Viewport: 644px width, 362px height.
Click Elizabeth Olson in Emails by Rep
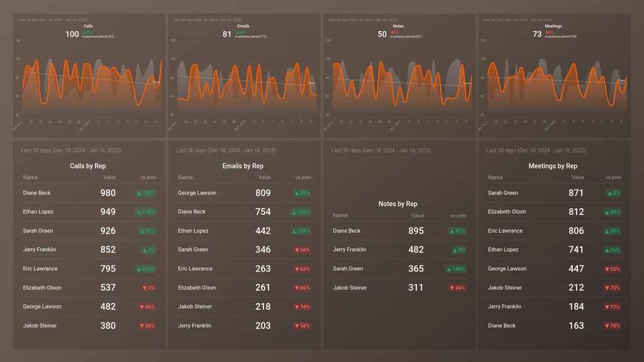[197, 288]
